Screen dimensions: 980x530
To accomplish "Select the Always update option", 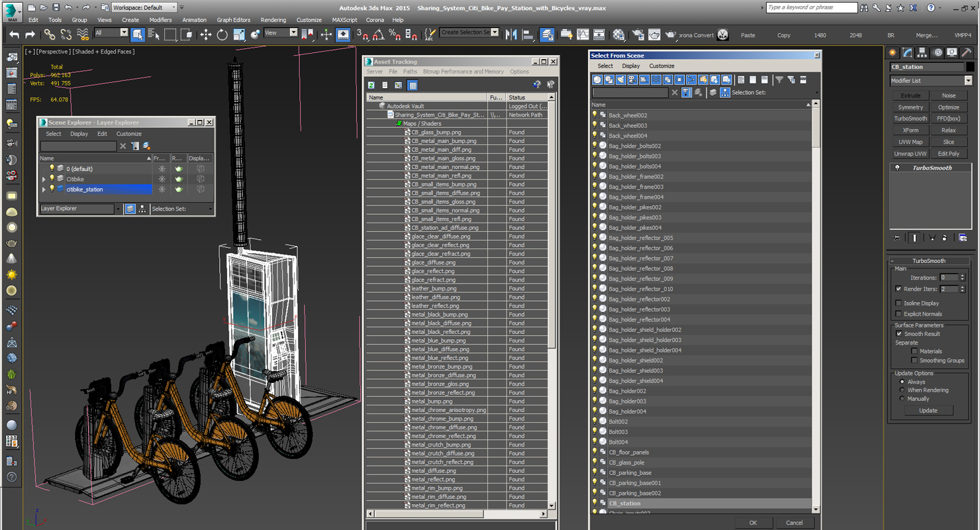I will pos(902,382).
